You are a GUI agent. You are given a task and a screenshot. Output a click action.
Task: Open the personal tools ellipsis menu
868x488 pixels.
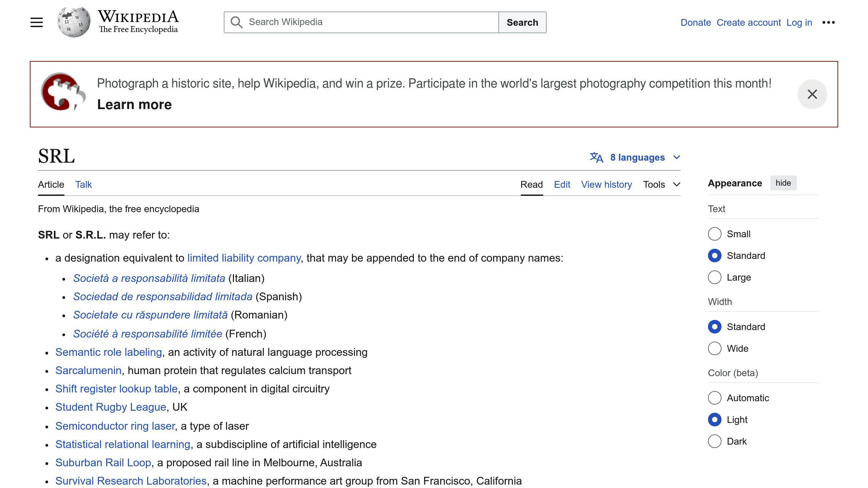point(828,22)
